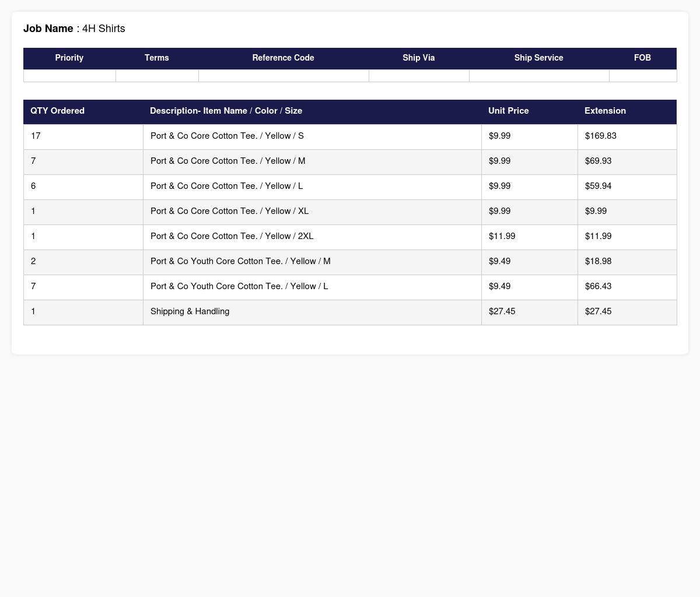Screen dimensions: 700x597
Task: Click the Unit Price column header
Action: coord(530,111)
